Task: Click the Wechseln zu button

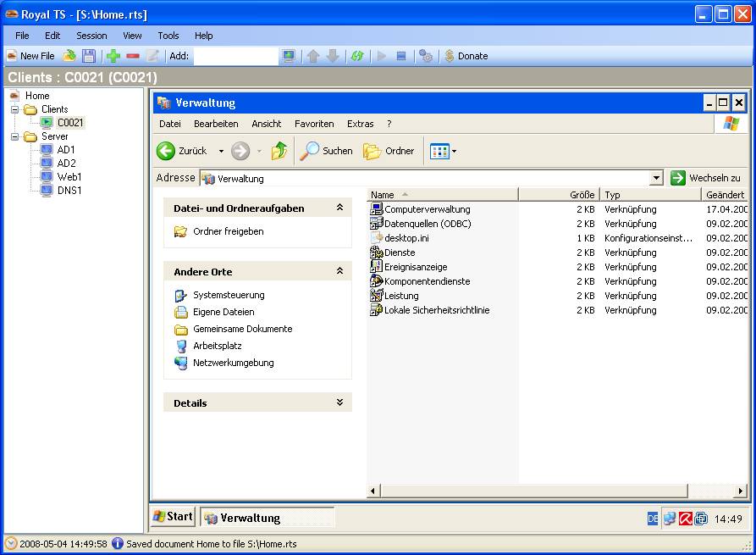Action: (705, 178)
